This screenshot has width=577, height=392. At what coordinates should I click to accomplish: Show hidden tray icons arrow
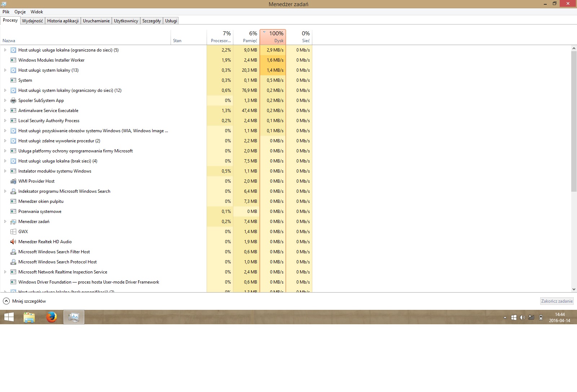[x=505, y=317]
